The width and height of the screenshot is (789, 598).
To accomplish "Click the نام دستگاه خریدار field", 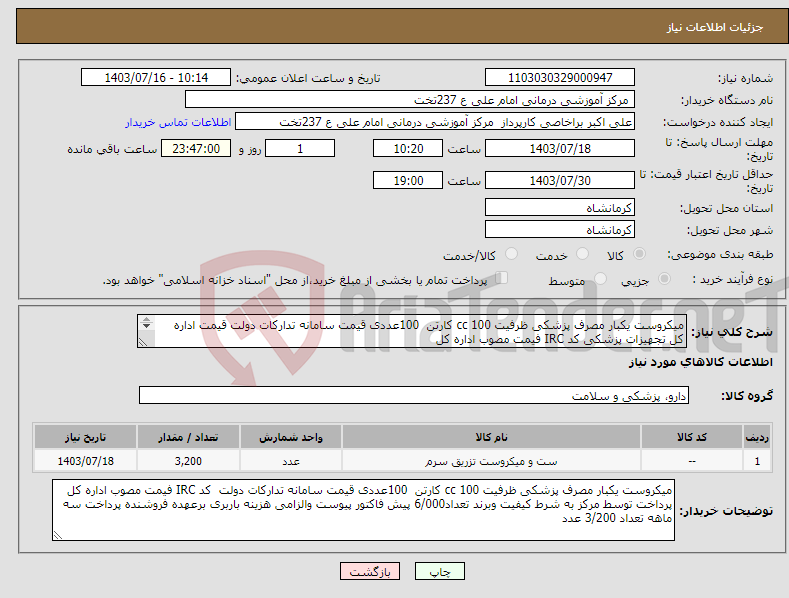I will pos(410,100).
